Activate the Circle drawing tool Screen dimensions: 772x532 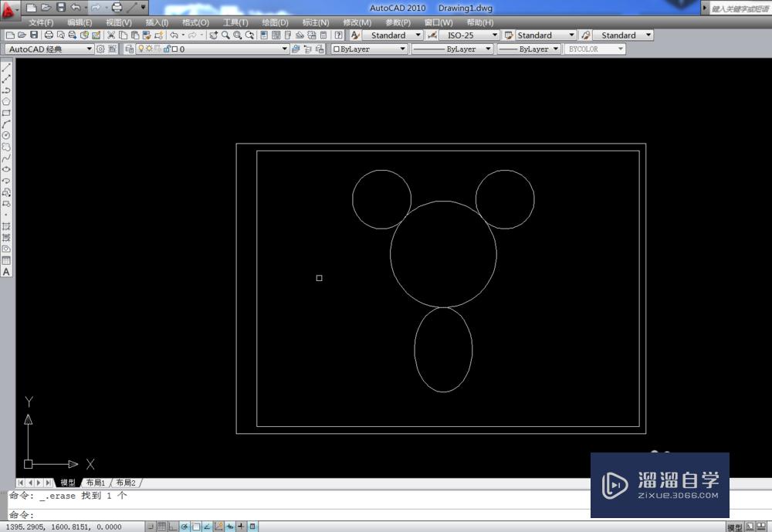pos(6,134)
